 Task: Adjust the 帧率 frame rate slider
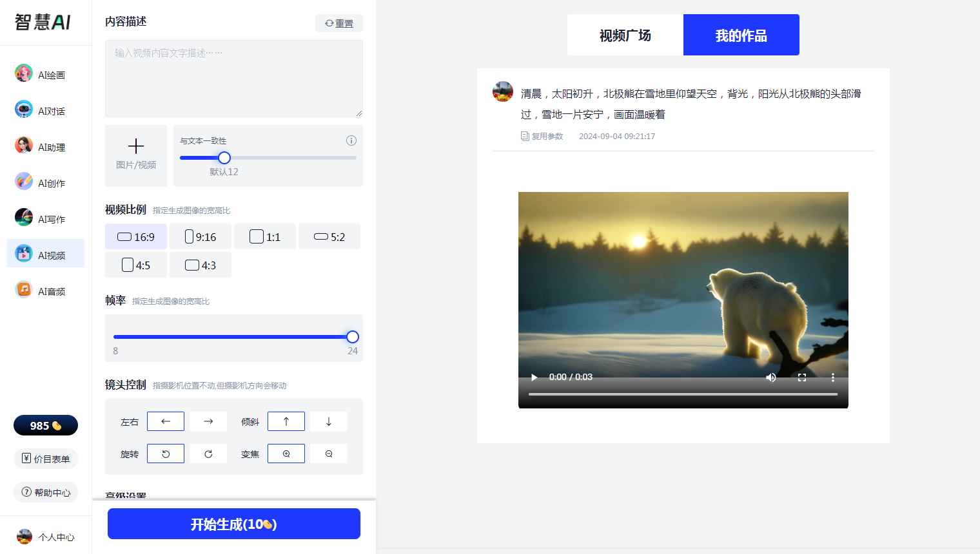click(352, 336)
